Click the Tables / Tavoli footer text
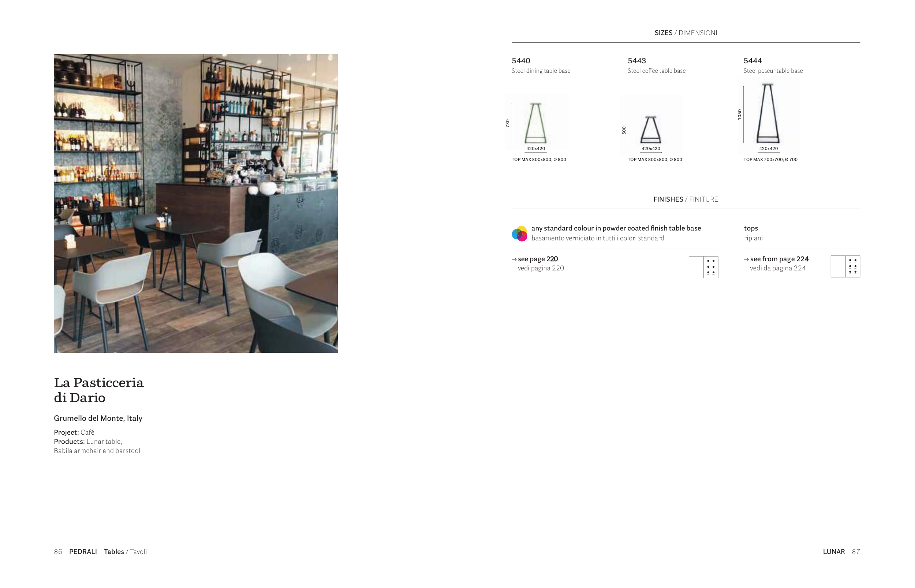Screen dimensions: 915x588 click(x=125, y=552)
